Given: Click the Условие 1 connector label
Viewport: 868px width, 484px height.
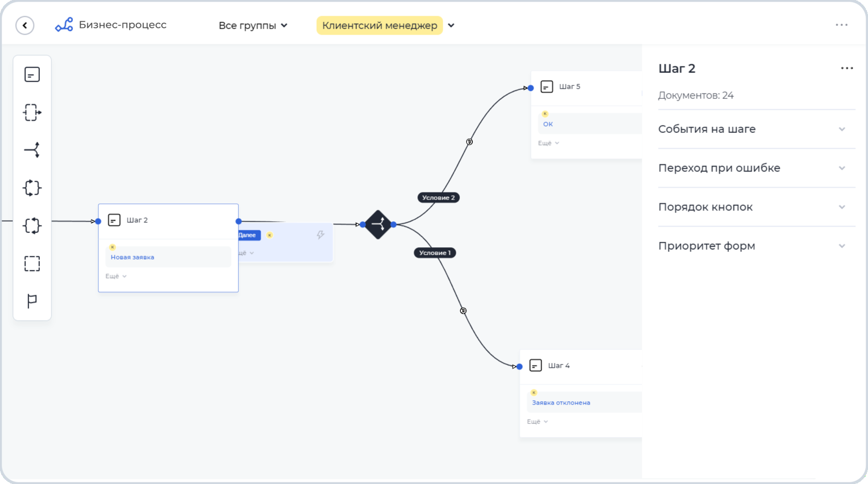Looking at the screenshot, I should tap(435, 253).
